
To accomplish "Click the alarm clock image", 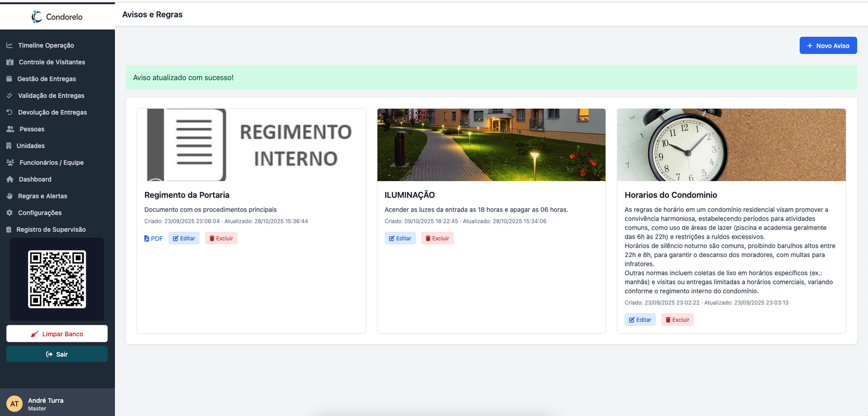I will [731, 145].
